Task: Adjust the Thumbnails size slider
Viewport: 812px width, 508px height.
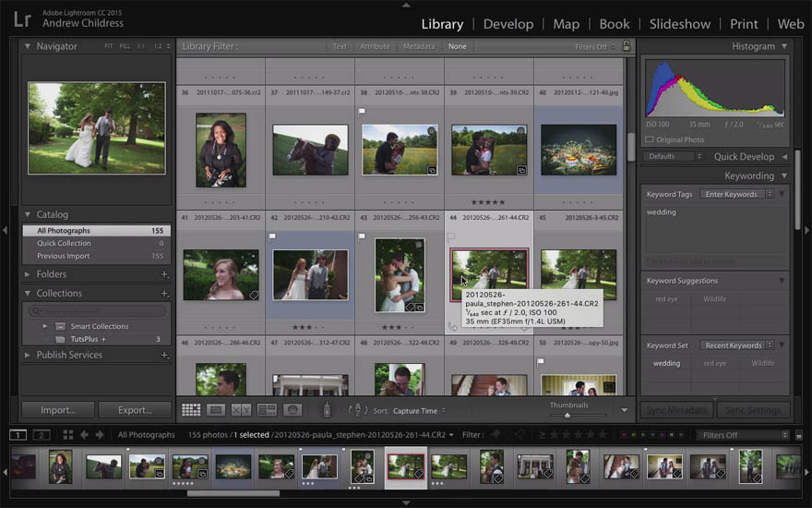Action: (x=567, y=416)
